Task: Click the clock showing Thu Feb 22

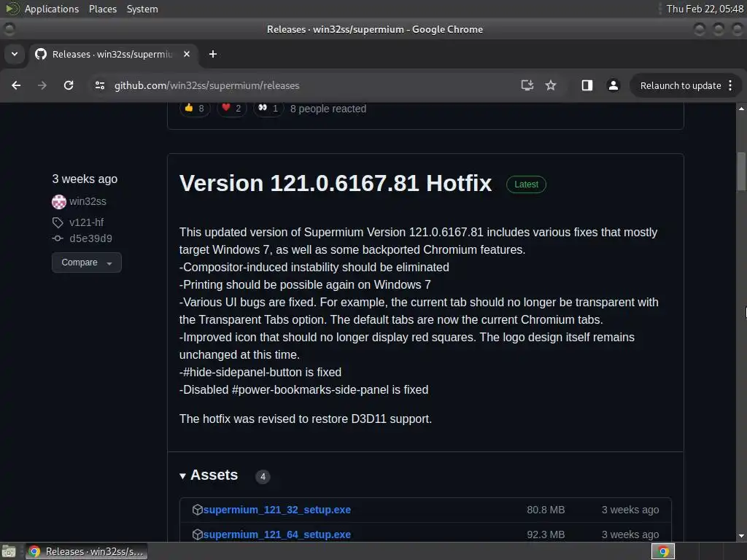Action: coord(705,9)
